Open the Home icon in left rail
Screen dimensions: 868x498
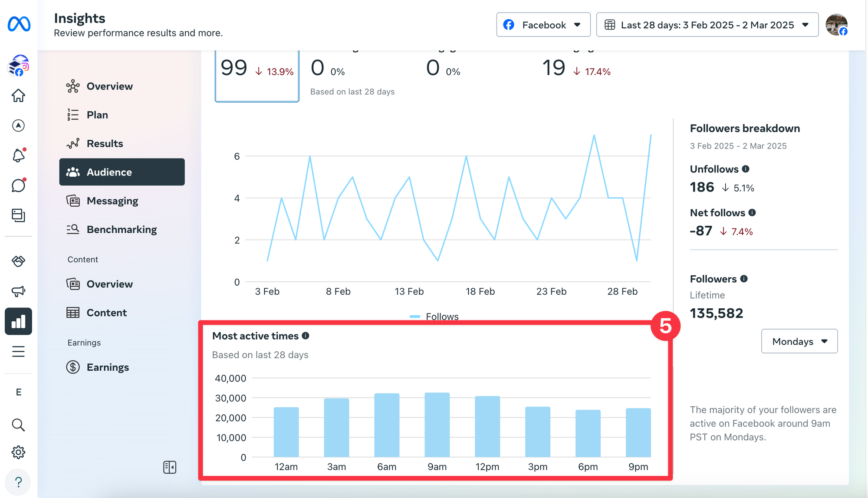pos(18,96)
